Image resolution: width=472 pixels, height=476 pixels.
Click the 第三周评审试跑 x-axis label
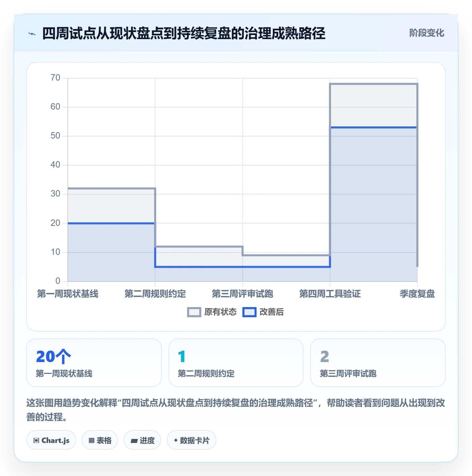click(242, 294)
